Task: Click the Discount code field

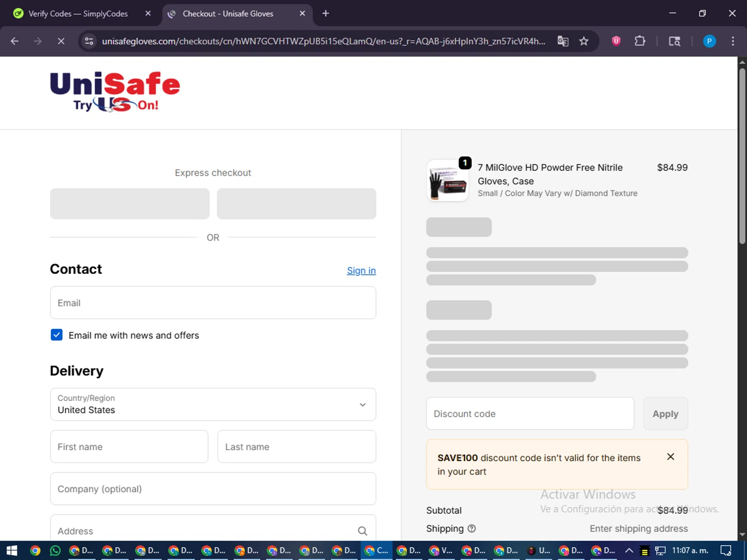Action: [530, 414]
